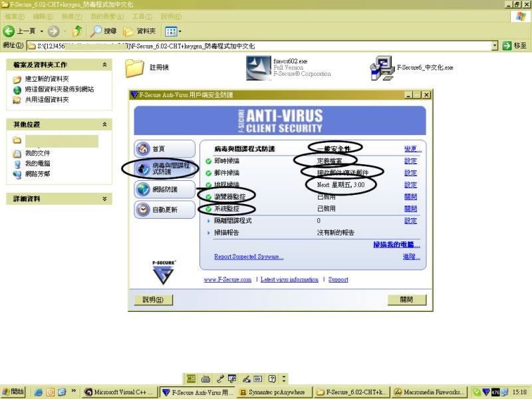Expand quick launch overflow chevron
The height and width of the screenshot is (399, 532).
74,391
